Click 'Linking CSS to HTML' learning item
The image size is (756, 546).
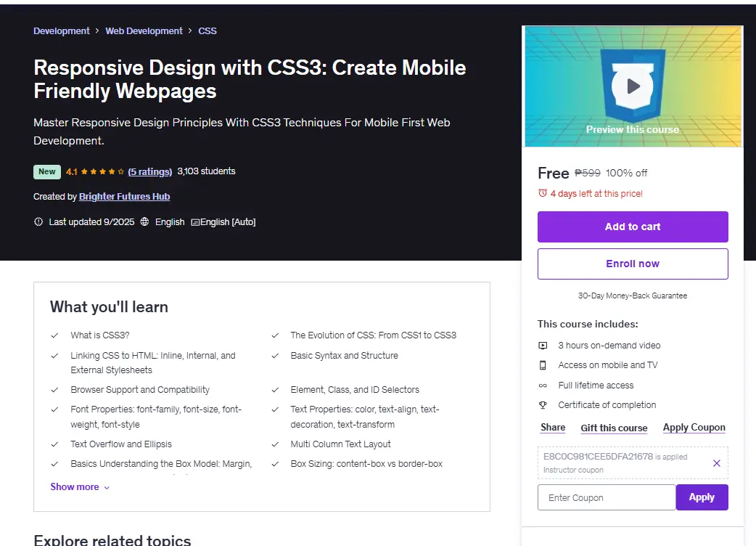click(153, 363)
